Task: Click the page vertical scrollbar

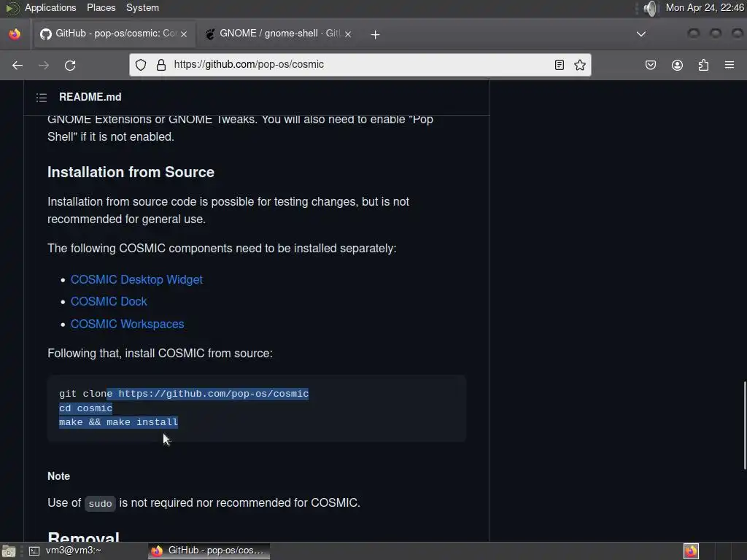Action: (744, 425)
